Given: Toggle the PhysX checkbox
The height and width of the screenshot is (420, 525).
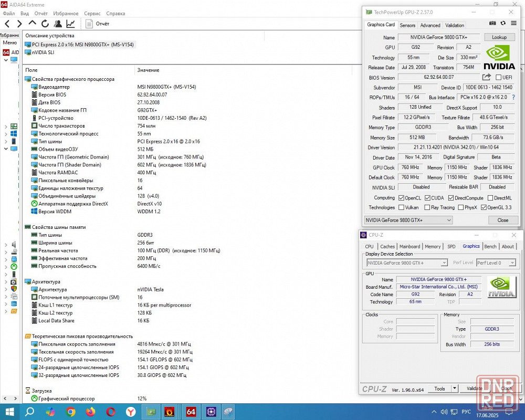Looking at the screenshot, I should point(461,207).
